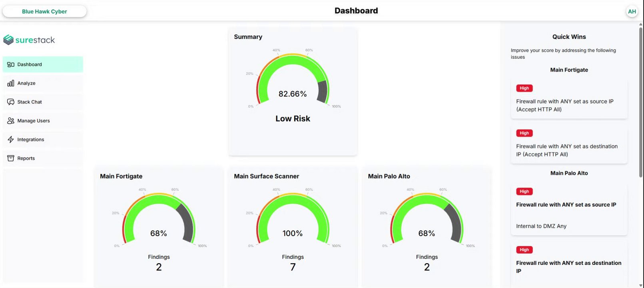Open the Integrations section
Viewport: 644px width, 288px height.
point(43,140)
